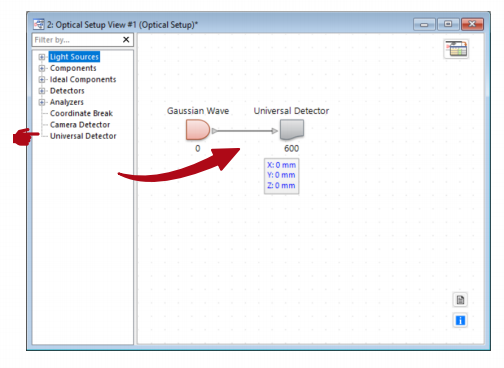Viewport: 504px width, 368px height.
Task: Select Components in the tree
Action: coord(73,68)
